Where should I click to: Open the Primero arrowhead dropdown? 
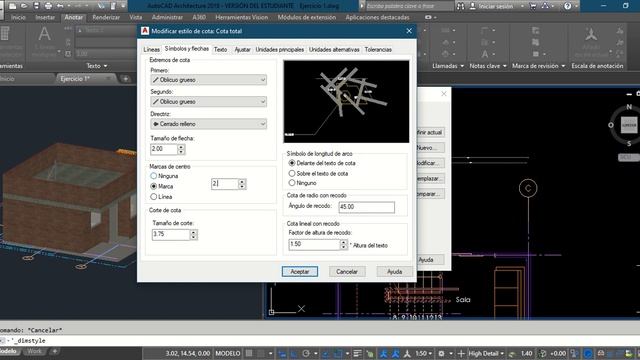click(x=209, y=80)
